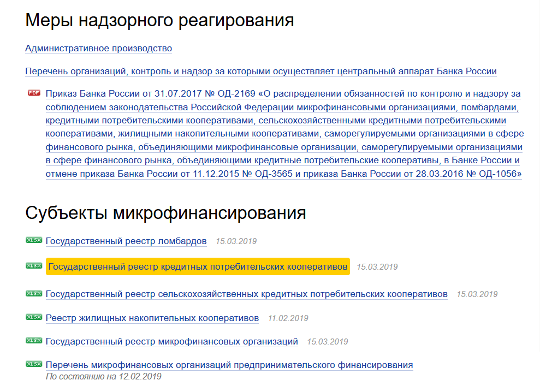Click XLSX icon for Реестр жилищных накопительных кооперативов
The width and height of the screenshot is (540, 392).
(x=34, y=317)
